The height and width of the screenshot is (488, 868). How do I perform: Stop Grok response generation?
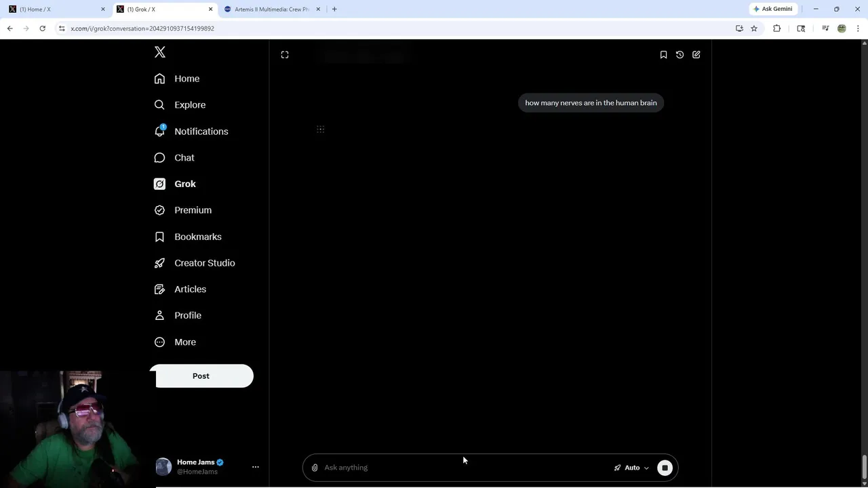coord(665,468)
